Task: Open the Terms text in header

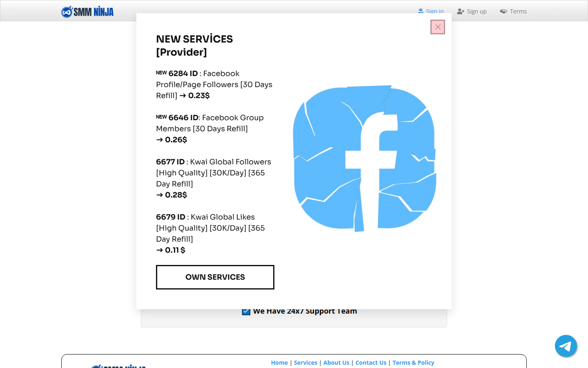Action: pyautogui.click(x=518, y=11)
